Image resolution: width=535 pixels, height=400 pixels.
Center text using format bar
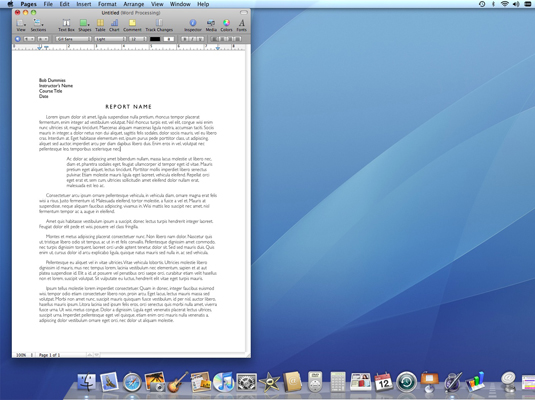(x=222, y=39)
